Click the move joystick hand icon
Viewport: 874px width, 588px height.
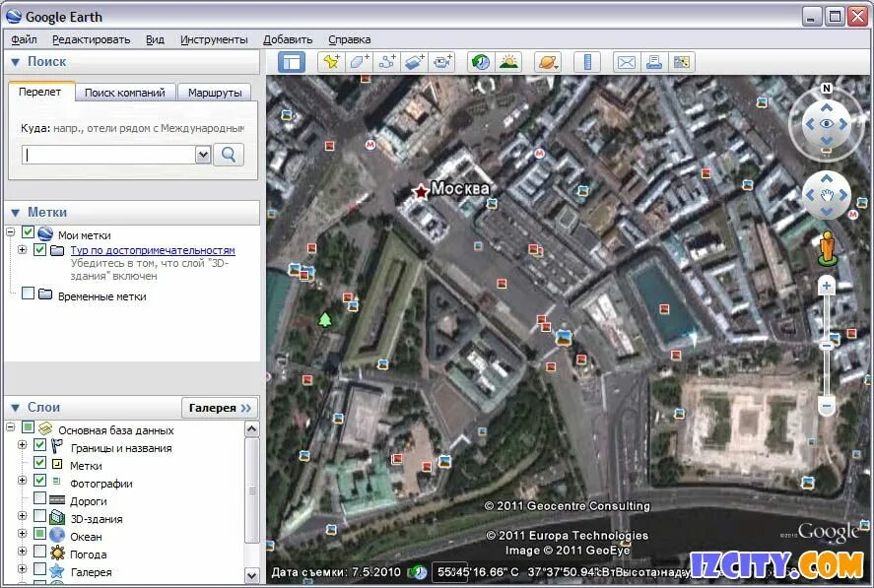827,195
